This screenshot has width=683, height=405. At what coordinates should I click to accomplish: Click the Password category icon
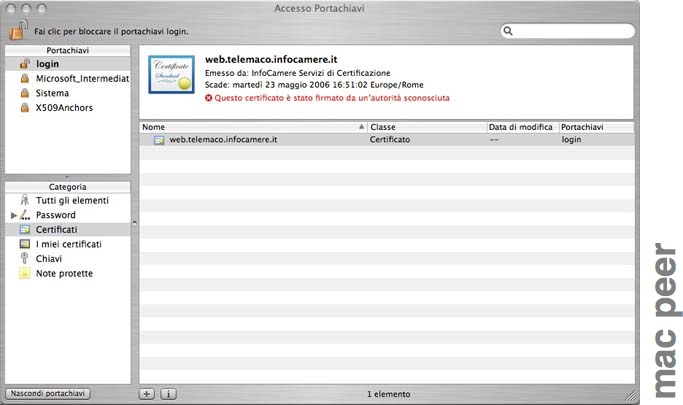pyautogui.click(x=25, y=215)
